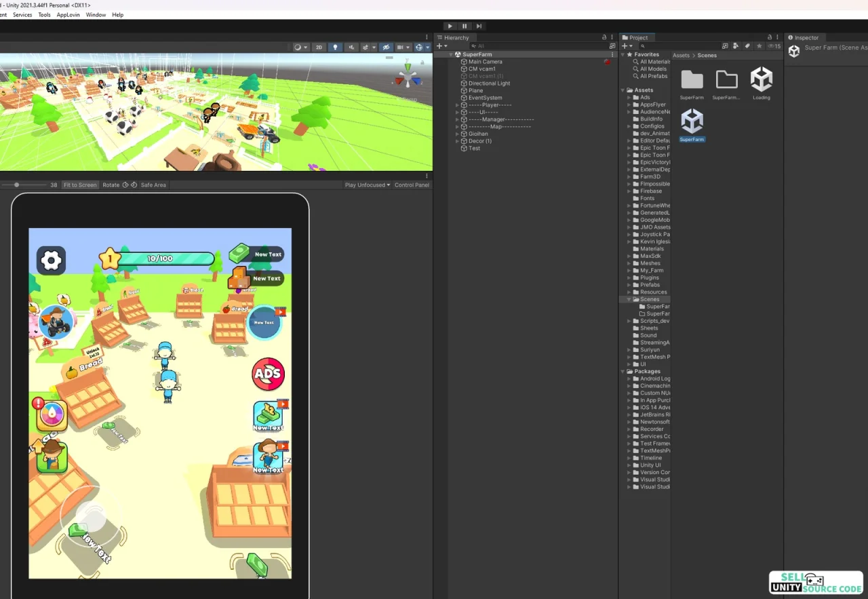Toggle scene lighting with the lightbulb icon
This screenshot has height=599, width=868.
click(335, 47)
